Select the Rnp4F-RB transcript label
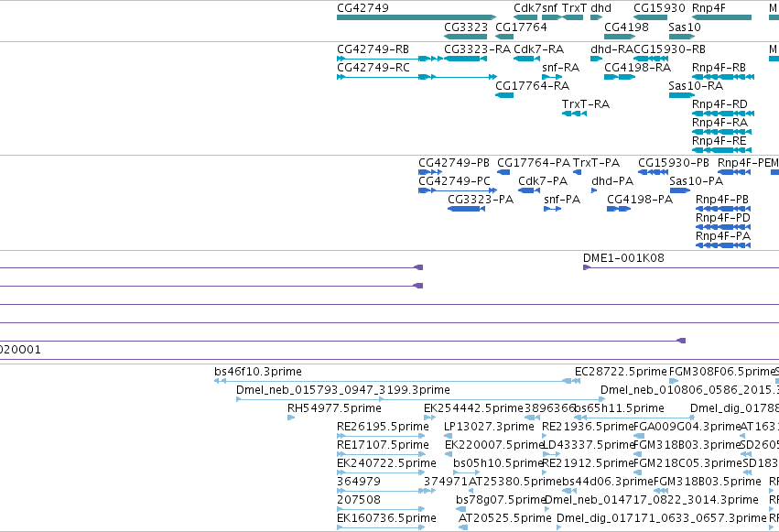Image resolution: width=779 pixels, height=532 pixels. (719, 68)
